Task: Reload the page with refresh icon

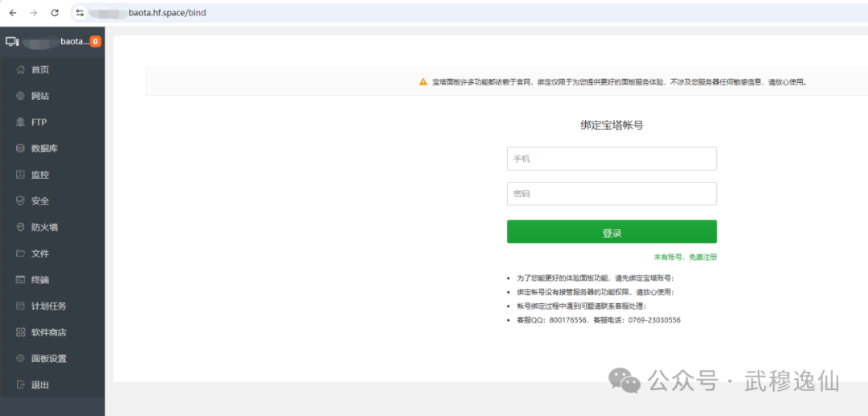Action: pos(55,12)
